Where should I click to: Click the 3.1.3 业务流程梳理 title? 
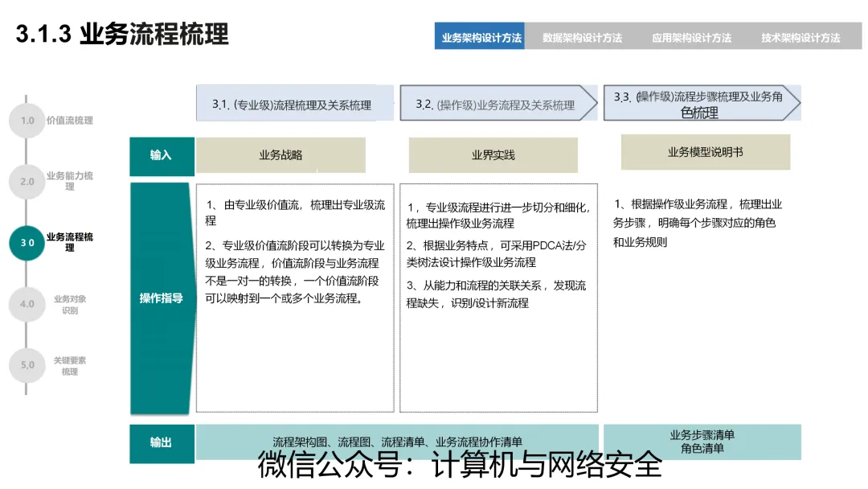coord(122,35)
